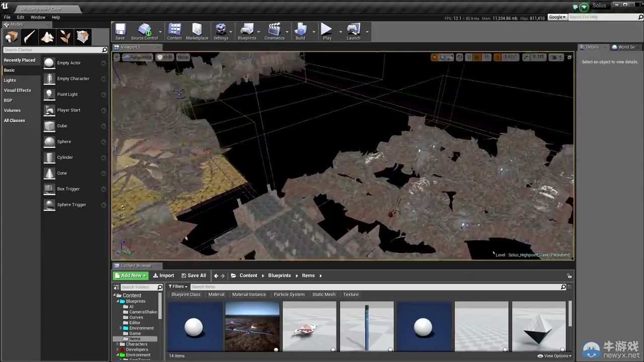Toggle the Material Instance filter
644x362 pixels.
click(x=249, y=295)
